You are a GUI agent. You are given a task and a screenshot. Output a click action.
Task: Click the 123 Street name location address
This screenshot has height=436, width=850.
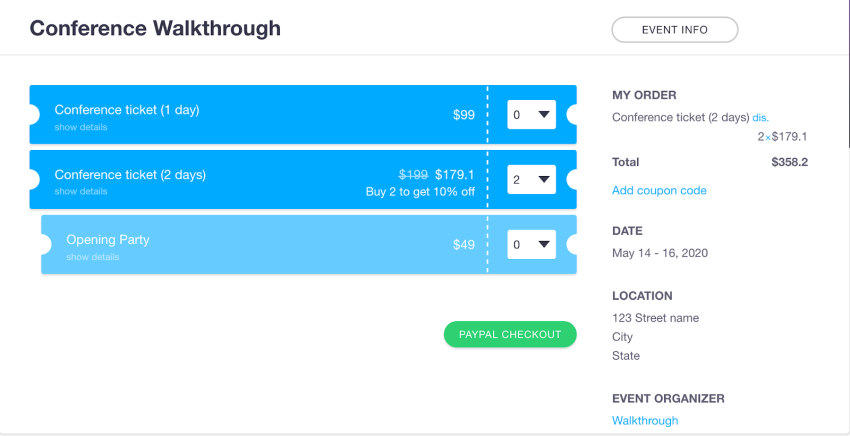pos(655,318)
